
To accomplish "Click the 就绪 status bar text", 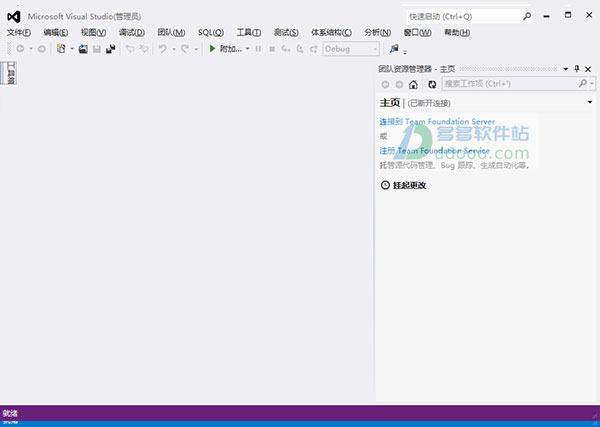I will [10, 413].
